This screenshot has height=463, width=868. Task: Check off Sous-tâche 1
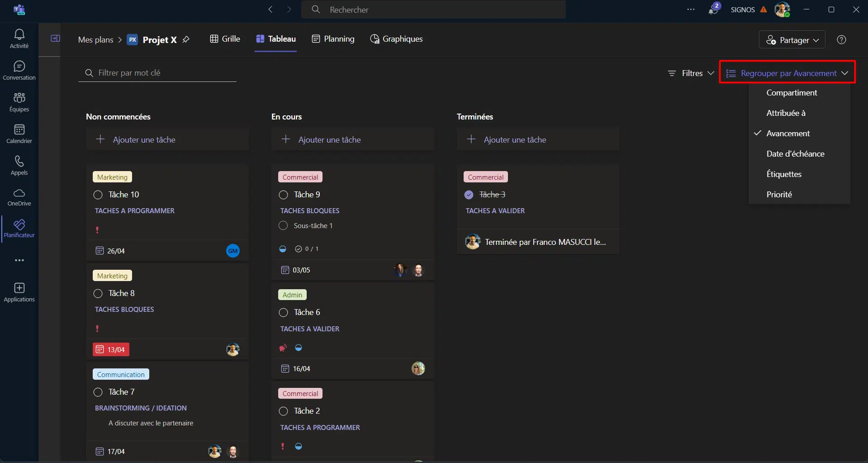pos(283,226)
